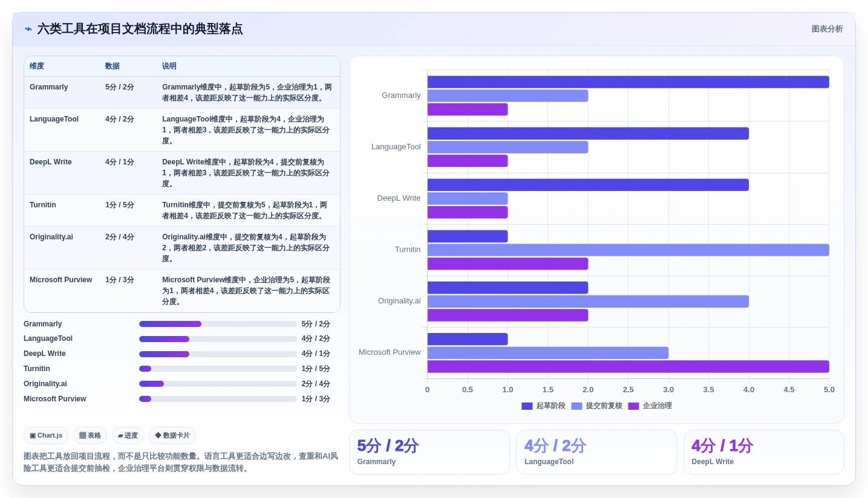Select the Chart.js tag chip
The image size is (868, 498).
tap(46, 435)
